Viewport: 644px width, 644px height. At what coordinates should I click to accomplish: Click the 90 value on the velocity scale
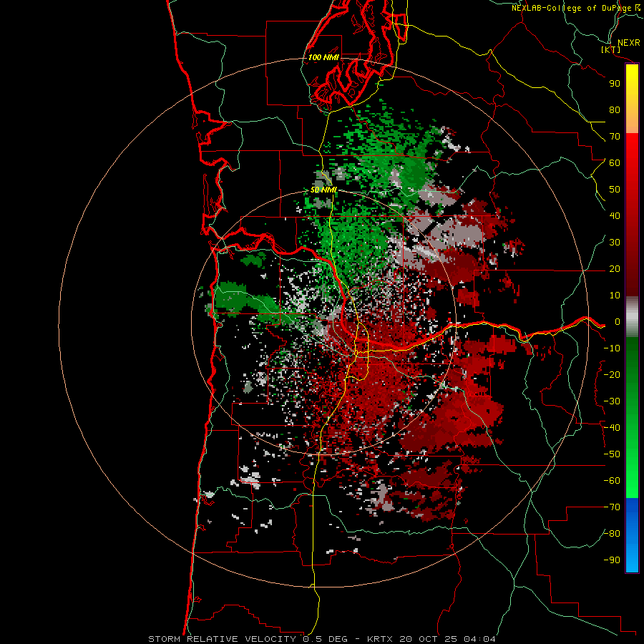(x=615, y=84)
